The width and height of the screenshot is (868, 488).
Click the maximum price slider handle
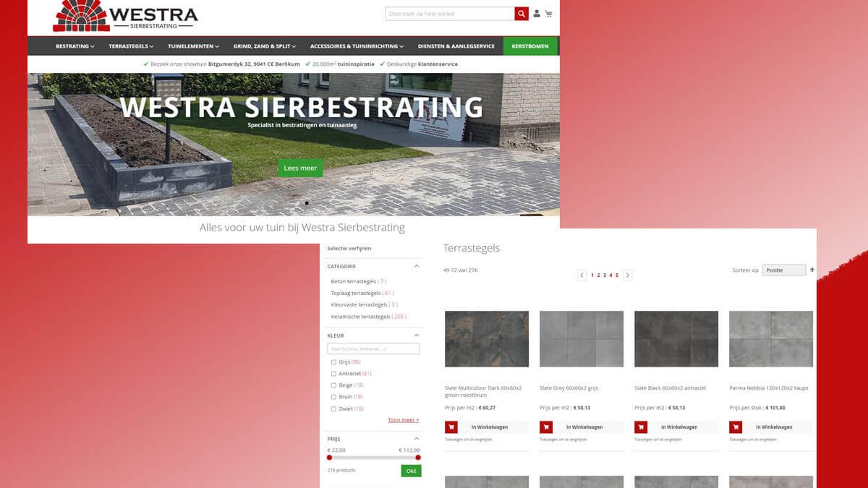coord(418,458)
